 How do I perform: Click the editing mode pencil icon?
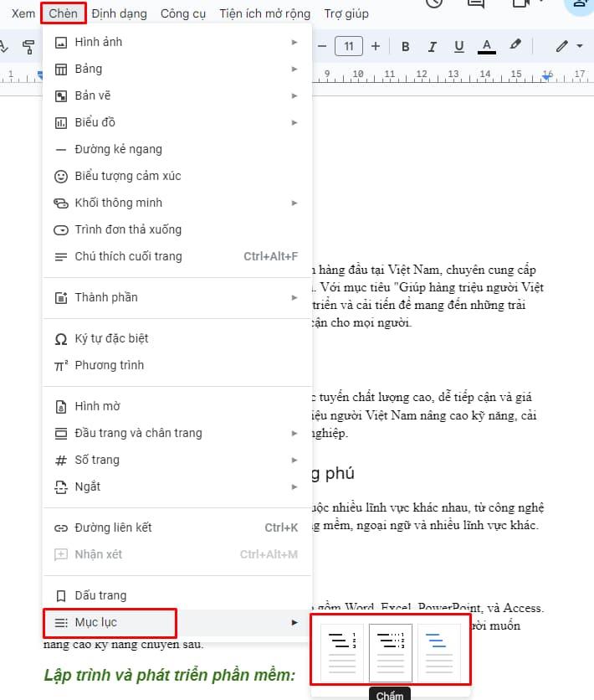tap(562, 46)
